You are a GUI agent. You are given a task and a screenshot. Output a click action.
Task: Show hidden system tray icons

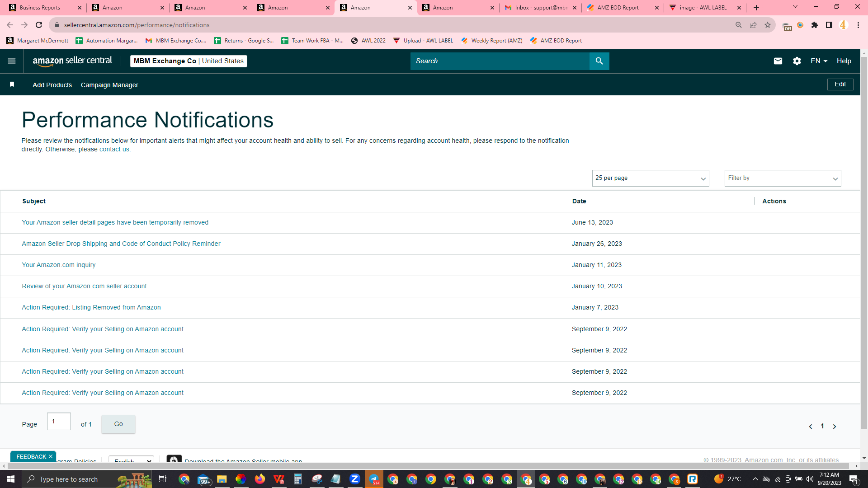(755, 479)
